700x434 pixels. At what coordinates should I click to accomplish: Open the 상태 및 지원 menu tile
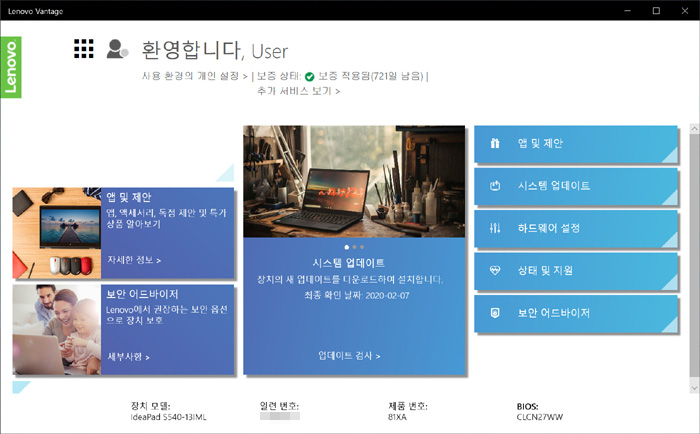click(576, 271)
